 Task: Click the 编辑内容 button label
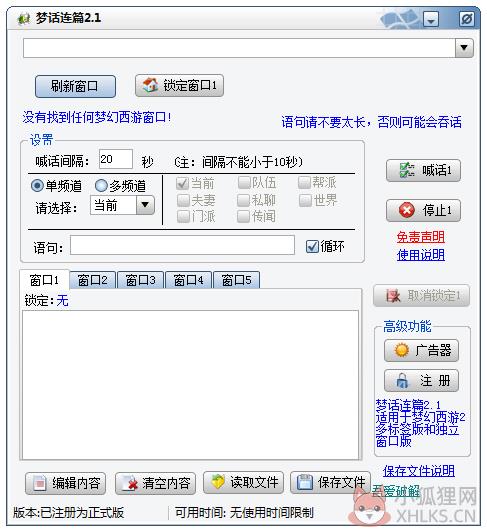76,483
